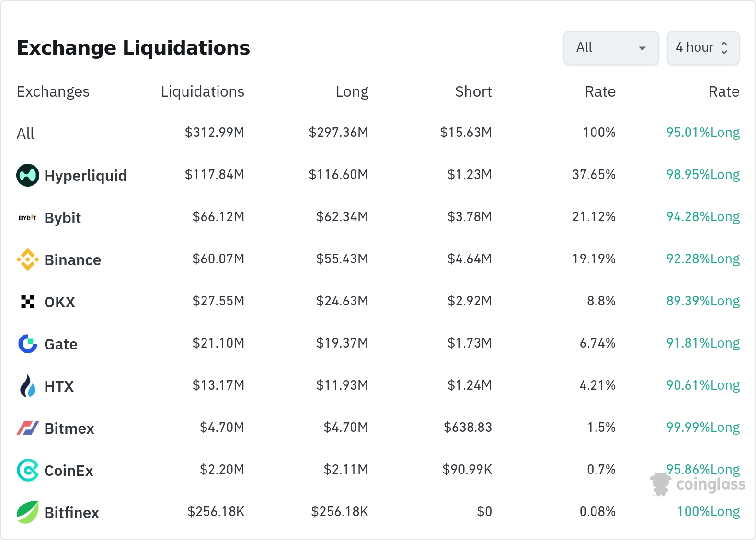756x540 pixels.
Task: Click the coinglass watermark logo
Action: [699, 484]
